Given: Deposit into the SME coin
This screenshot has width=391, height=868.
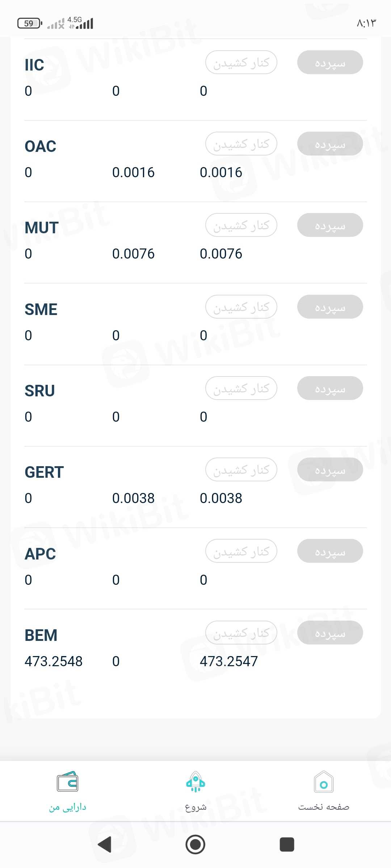Looking at the screenshot, I should [x=330, y=307].
